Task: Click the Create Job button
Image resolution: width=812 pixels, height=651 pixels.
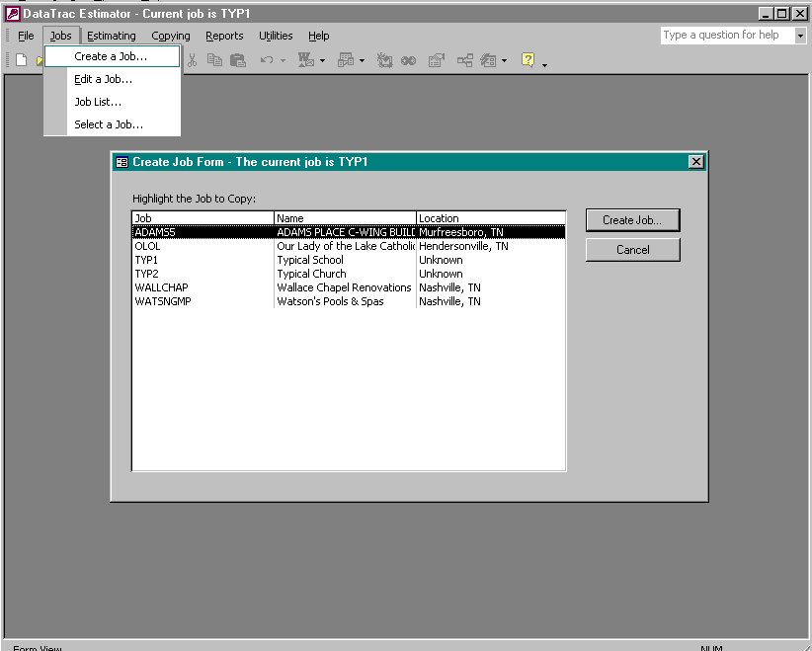Action: pos(632,220)
